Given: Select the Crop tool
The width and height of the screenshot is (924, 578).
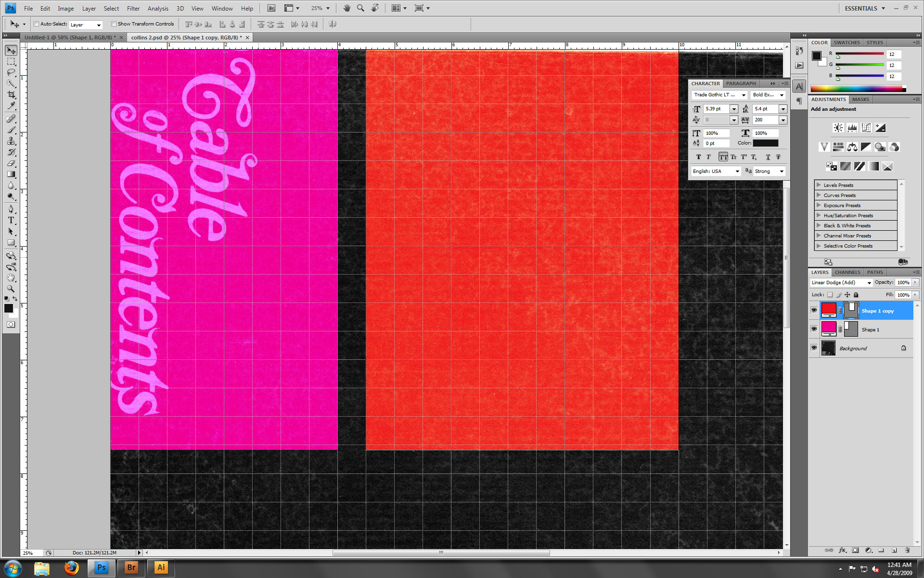Looking at the screenshot, I should tap(11, 95).
